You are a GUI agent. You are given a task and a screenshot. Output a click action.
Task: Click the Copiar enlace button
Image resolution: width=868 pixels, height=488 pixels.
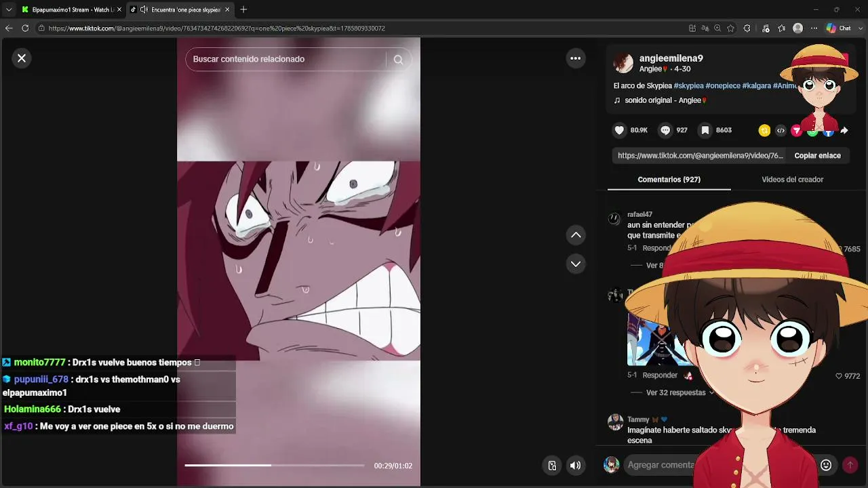tap(817, 155)
